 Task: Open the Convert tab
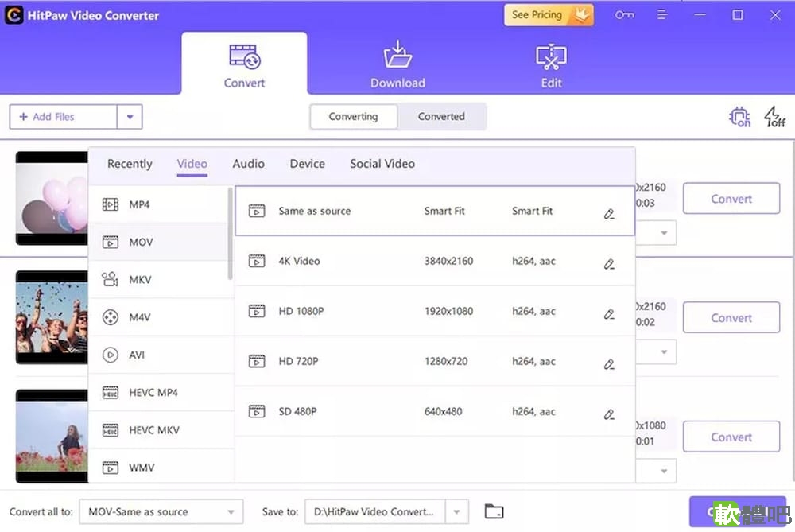pyautogui.click(x=244, y=64)
